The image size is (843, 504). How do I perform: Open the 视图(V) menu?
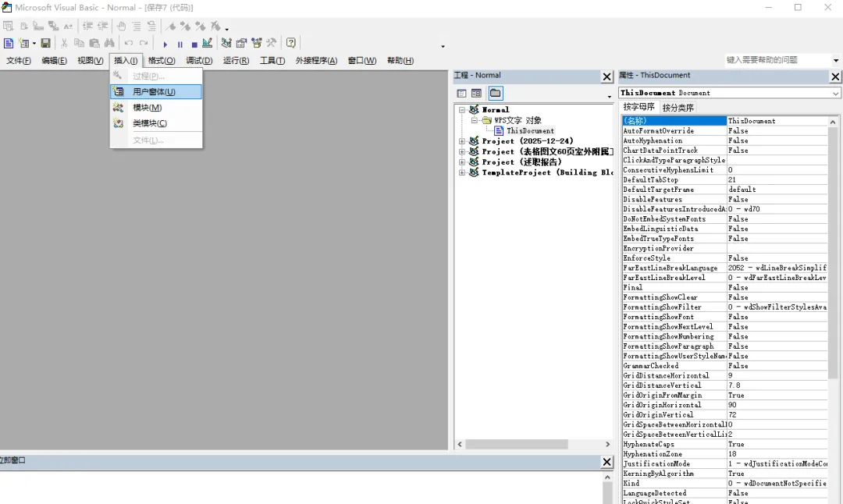[x=91, y=61]
